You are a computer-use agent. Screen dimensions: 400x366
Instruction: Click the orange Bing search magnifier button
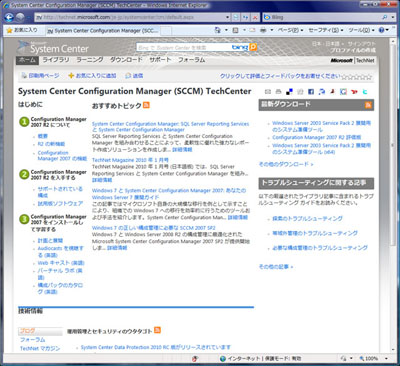pyautogui.click(x=253, y=47)
